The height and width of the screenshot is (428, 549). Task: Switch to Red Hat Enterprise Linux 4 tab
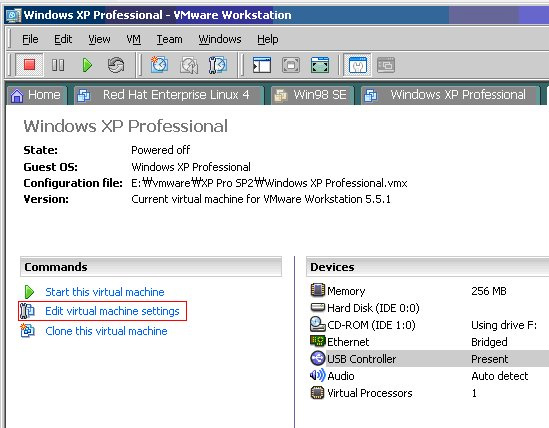pyautogui.click(x=169, y=95)
